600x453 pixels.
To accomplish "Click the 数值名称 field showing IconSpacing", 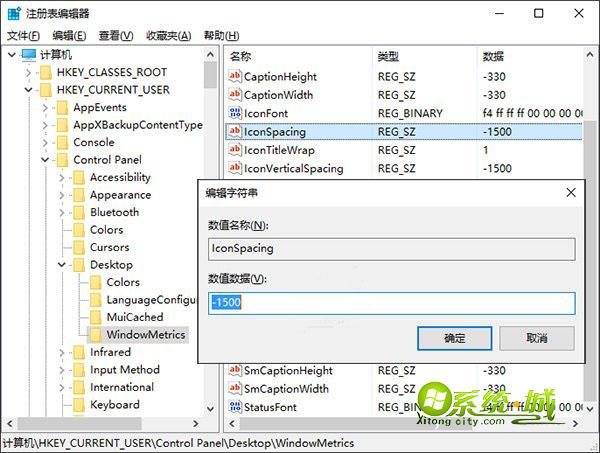I will tap(391, 249).
